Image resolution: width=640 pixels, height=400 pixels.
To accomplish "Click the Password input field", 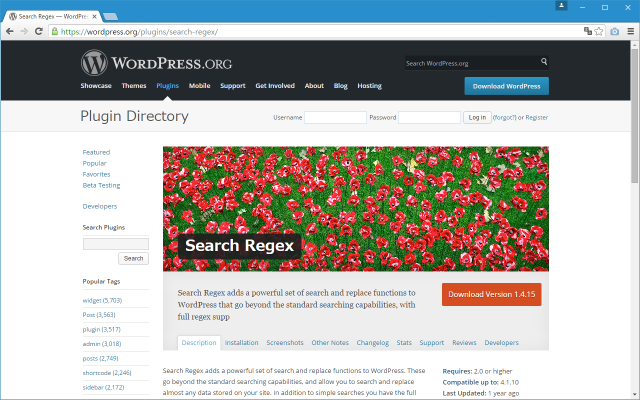I will tap(429, 118).
